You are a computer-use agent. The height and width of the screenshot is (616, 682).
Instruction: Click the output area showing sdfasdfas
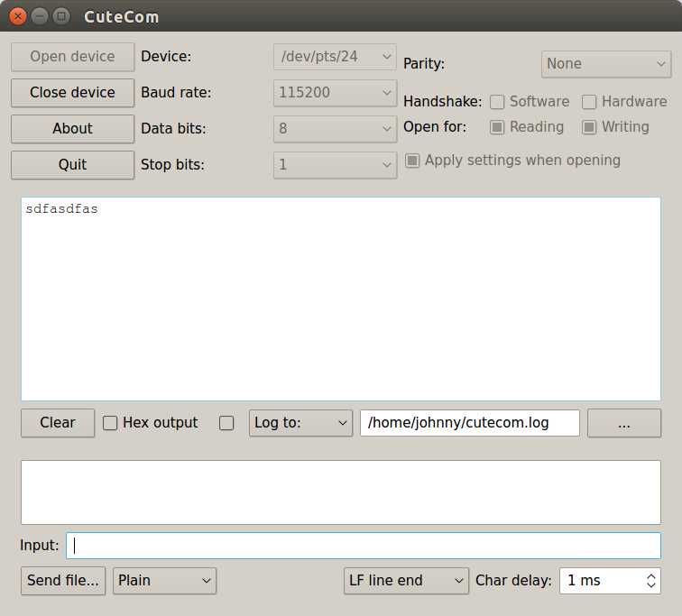click(x=341, y=299)
